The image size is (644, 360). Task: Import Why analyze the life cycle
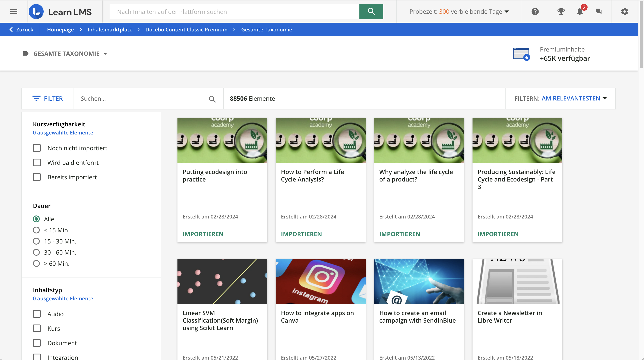pyautogui.click(x=400, y=234)
